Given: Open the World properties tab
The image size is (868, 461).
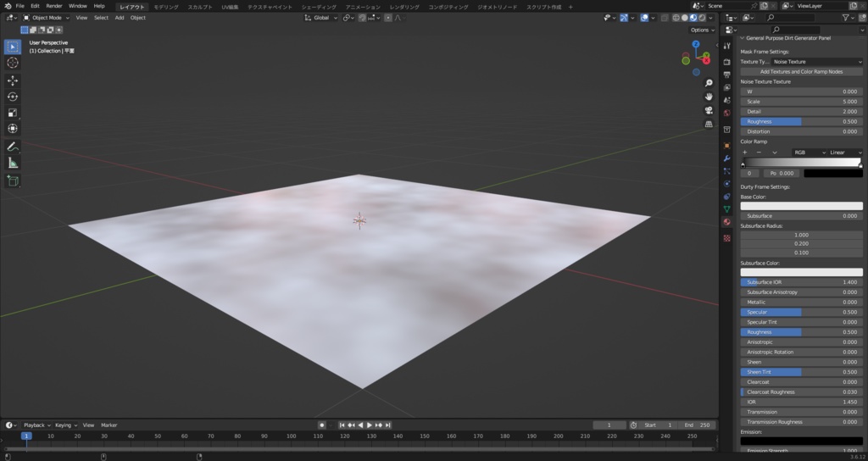Looking at the screenshot, I should (x=726, y=113).
